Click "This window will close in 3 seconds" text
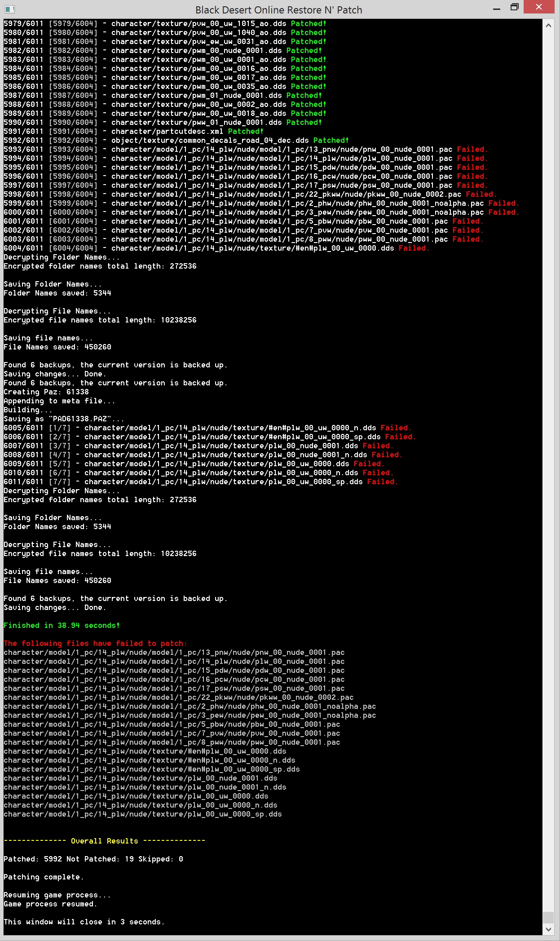This screenshot has width=560, height=941. [84, 922]
